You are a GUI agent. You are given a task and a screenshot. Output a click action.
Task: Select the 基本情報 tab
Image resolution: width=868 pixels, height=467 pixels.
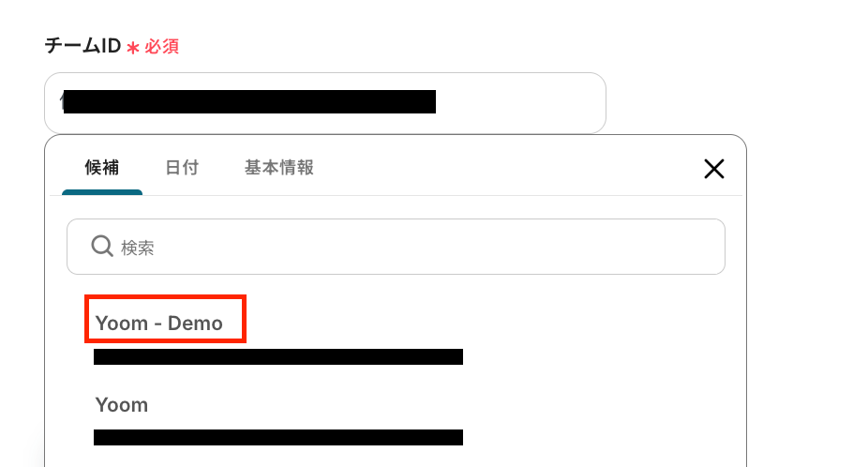tap(279, 167)
